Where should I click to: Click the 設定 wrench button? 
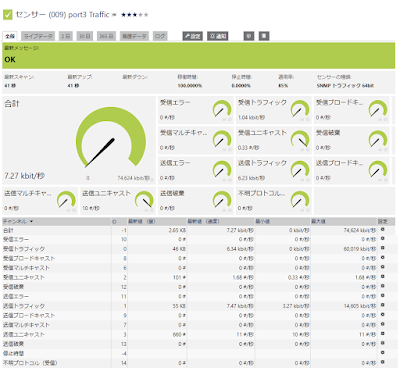click(193, 36)
